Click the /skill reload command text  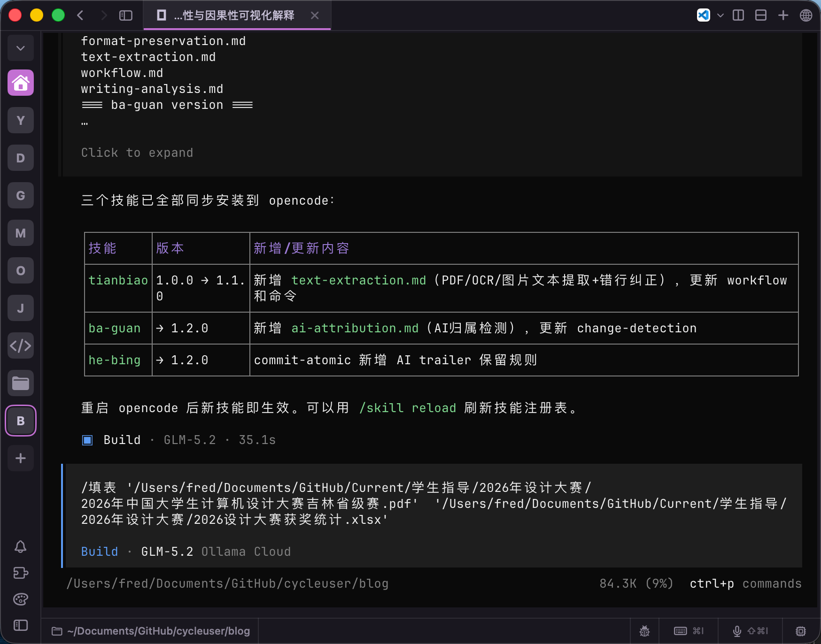408,408
